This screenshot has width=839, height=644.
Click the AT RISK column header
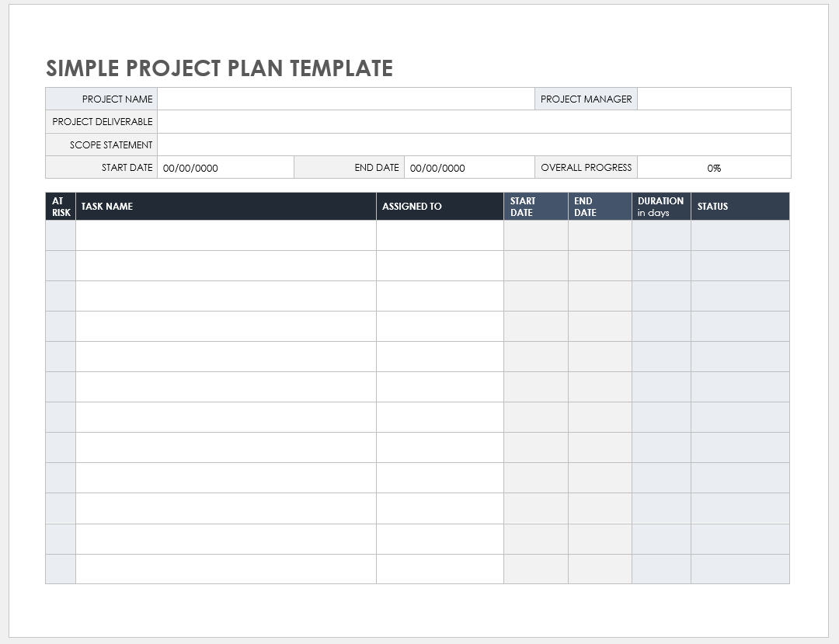tap(61, 207)
